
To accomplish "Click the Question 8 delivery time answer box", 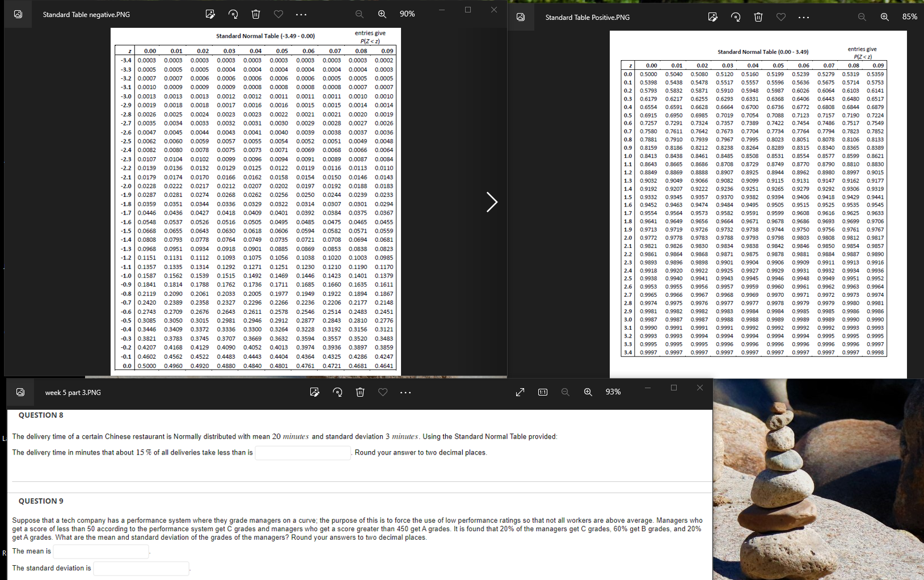I will click(303, 452).
